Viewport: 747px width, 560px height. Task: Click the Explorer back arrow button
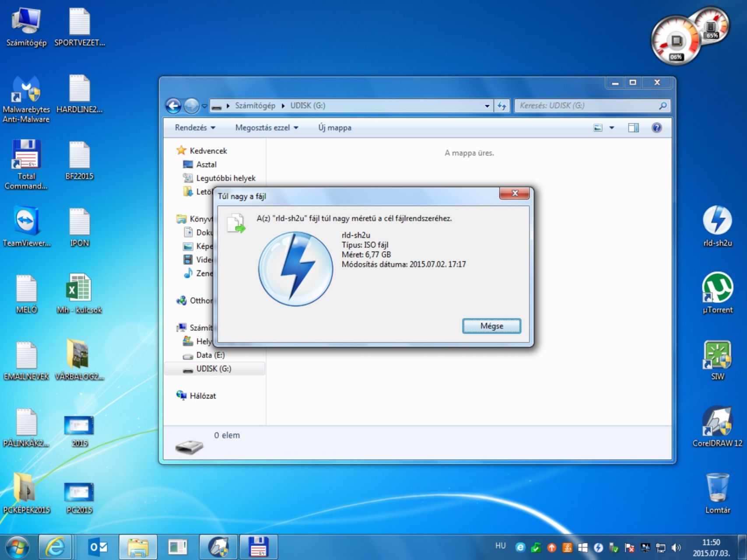[x=173, y=105]
